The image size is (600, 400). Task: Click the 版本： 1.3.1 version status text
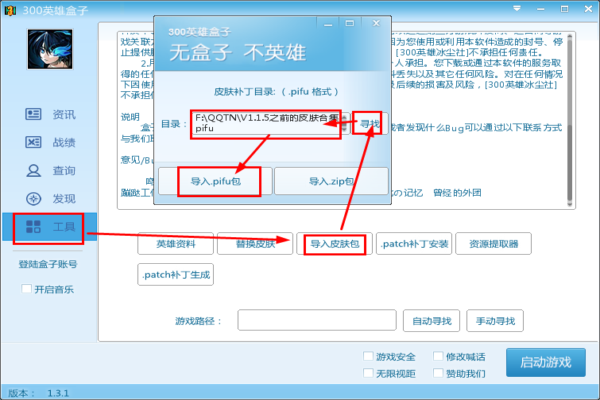click(x=39, y=393)
